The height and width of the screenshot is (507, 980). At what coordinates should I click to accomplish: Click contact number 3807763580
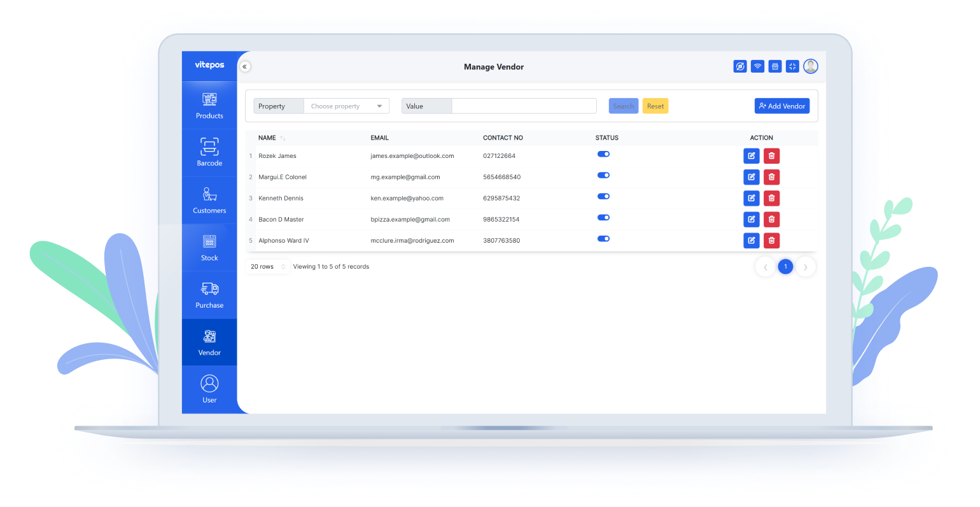501,241
